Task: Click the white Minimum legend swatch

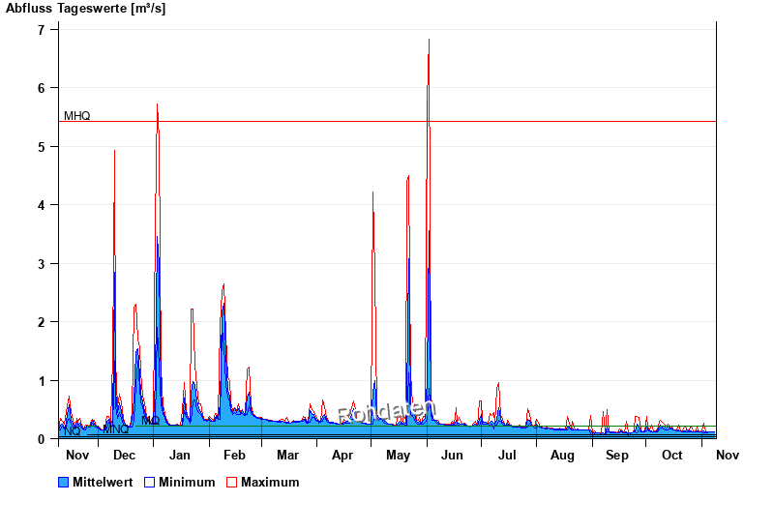Action: (149, 482)
